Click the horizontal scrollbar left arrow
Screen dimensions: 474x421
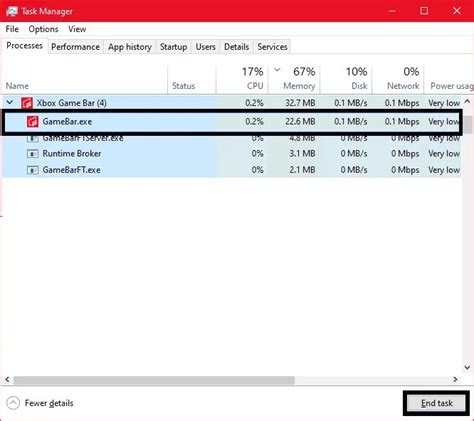tap(7, 380)
